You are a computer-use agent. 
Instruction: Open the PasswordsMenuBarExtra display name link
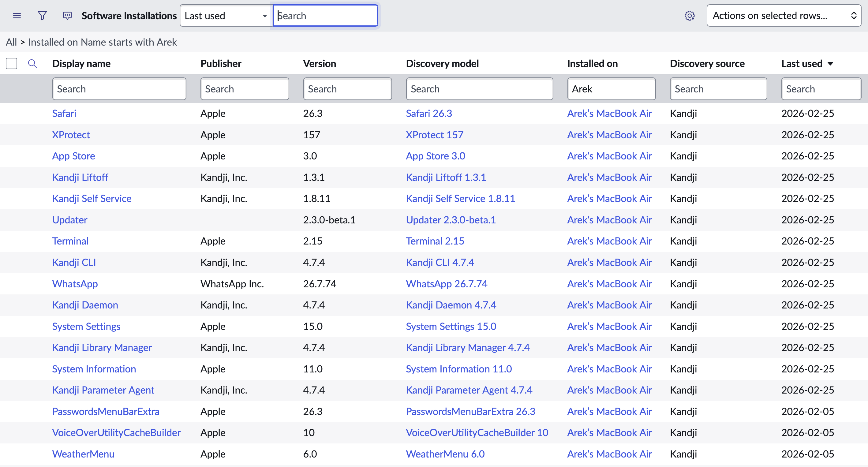106,411
